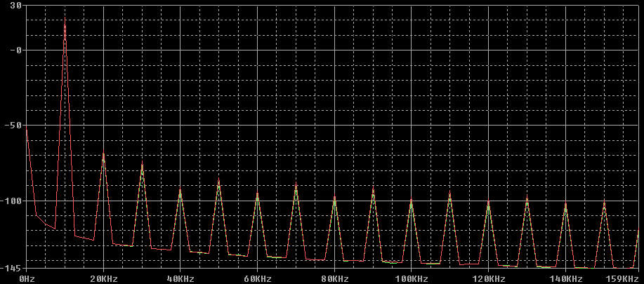Select the 40KHz label on the X axis

click(x=180, y=279)
